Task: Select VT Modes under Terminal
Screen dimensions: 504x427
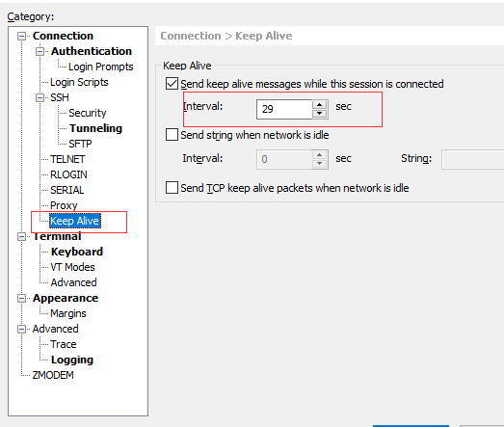Action: pos(72,267)
